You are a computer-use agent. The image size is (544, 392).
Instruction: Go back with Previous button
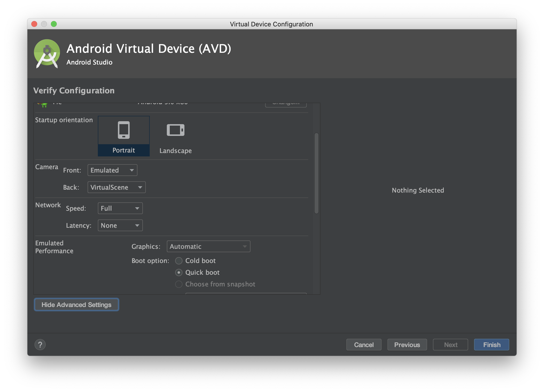point(407,345)
